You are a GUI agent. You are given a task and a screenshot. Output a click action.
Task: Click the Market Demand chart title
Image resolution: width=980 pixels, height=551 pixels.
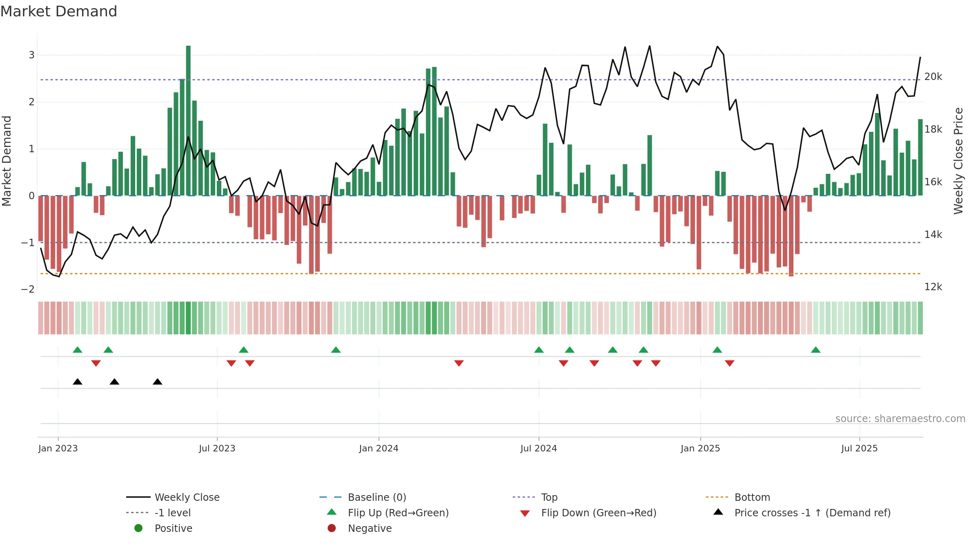pos(59,11)
